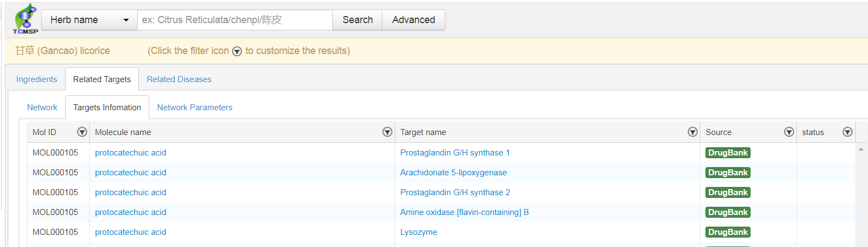Screen dimensions: 868x247
Task: Click the herb search text field
Action: [x=235, y=20]
